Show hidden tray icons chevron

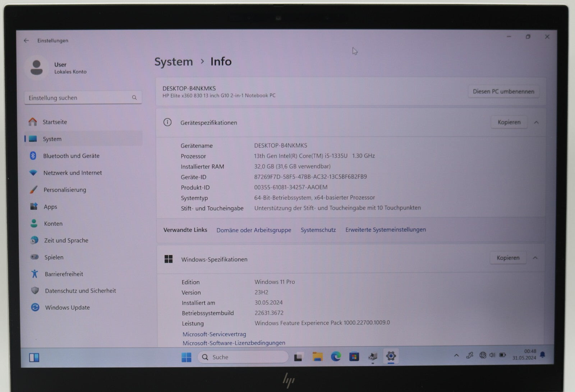[x=456, y=355]
